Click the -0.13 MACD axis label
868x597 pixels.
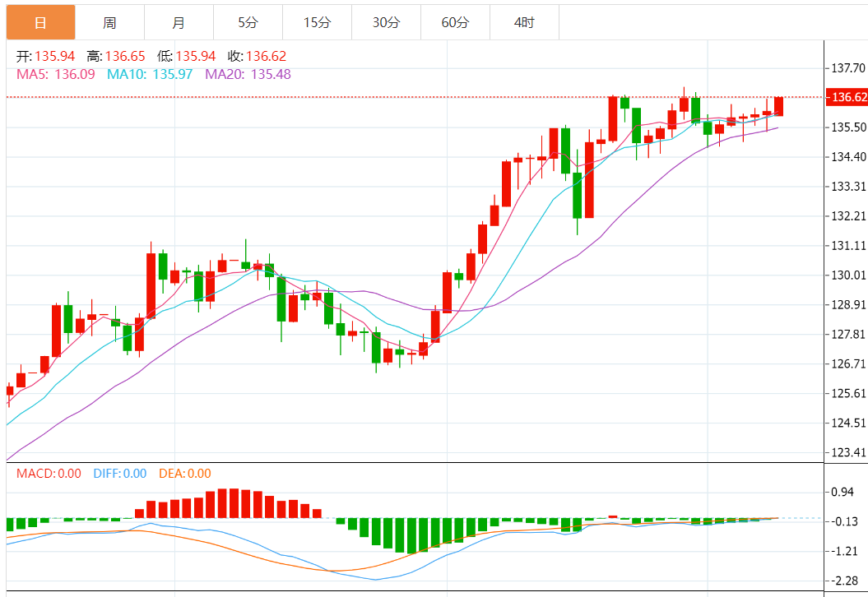coord(845,521)
